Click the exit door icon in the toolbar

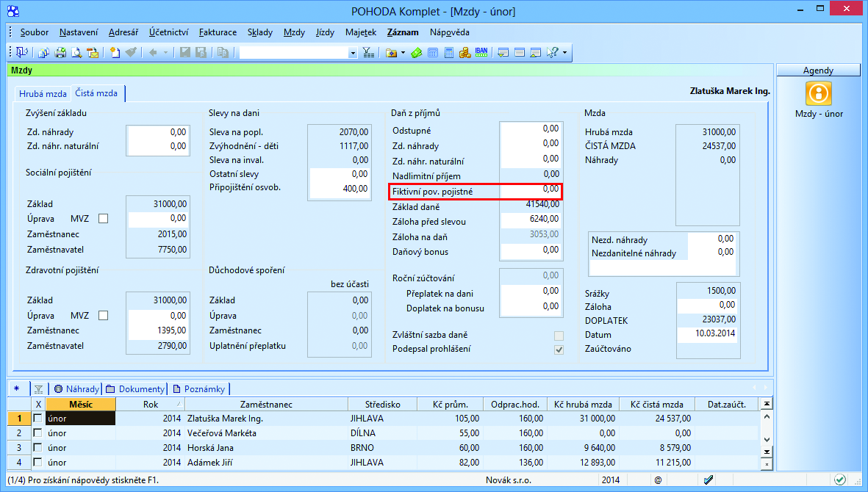tap(21, 53)
